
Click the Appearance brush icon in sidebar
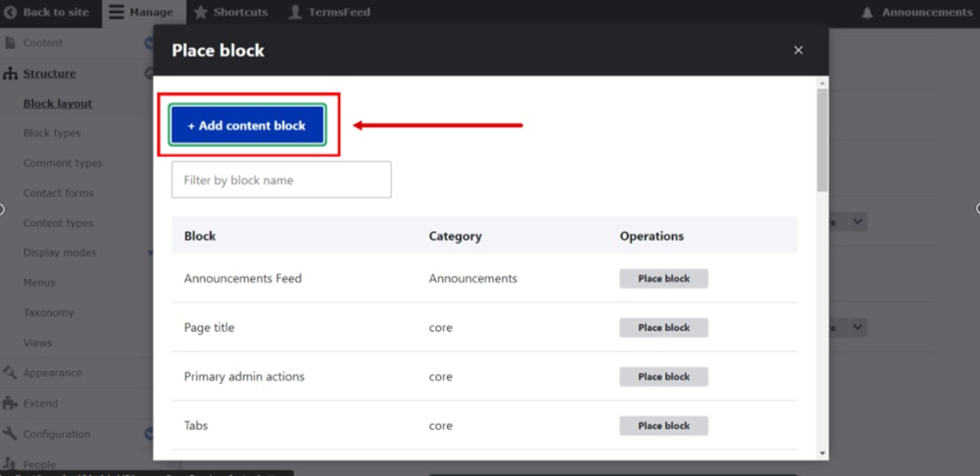click(10, 373)
